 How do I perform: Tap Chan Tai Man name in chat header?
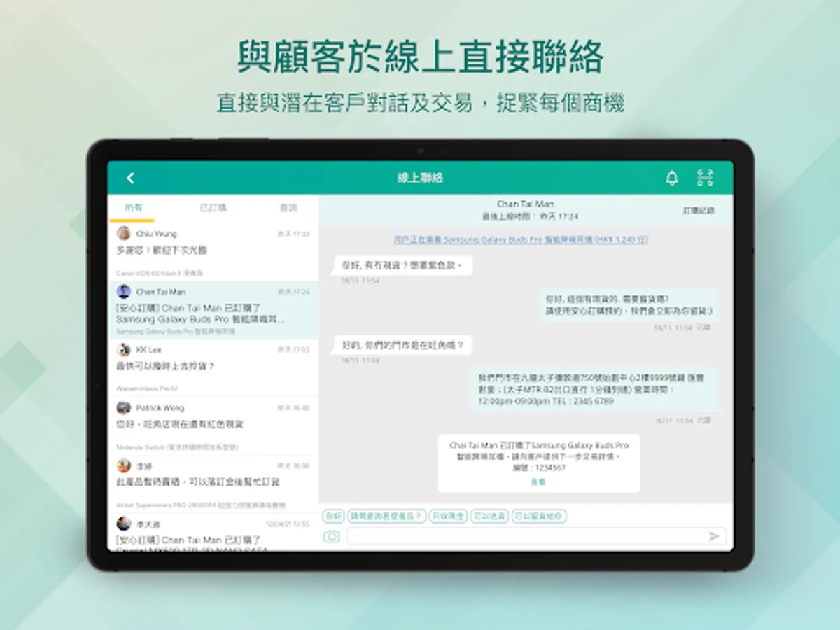click(525, 204)
